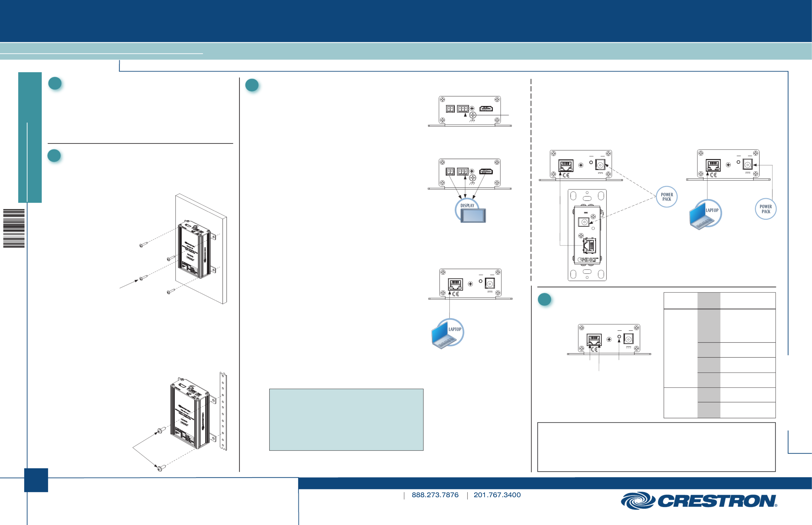Screen dimensions: 812x525
Task: Click the top-left teal step circle
Action: [x=55, y=83]
